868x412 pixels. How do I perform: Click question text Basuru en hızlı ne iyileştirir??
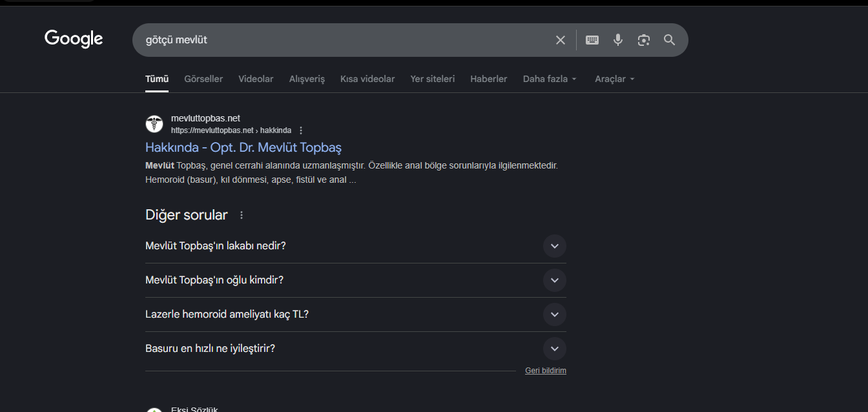pyautogui.click(x=211, y=349)
